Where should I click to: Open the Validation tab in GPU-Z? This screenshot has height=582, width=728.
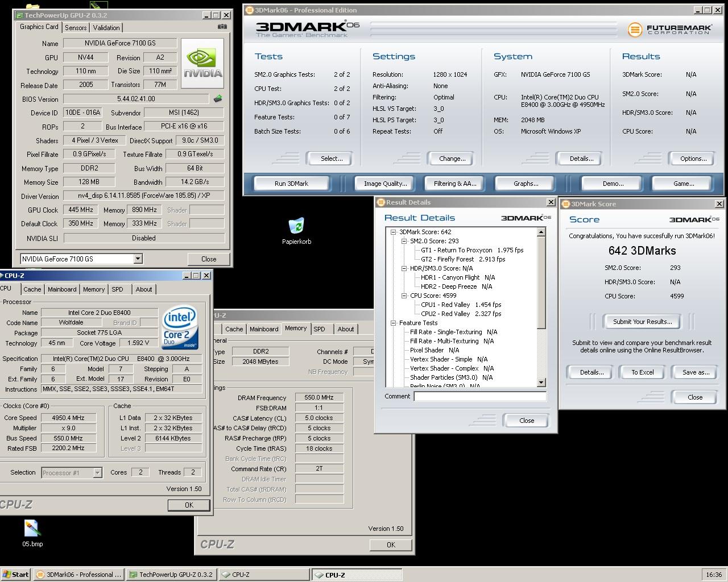[x=106, y=27]
